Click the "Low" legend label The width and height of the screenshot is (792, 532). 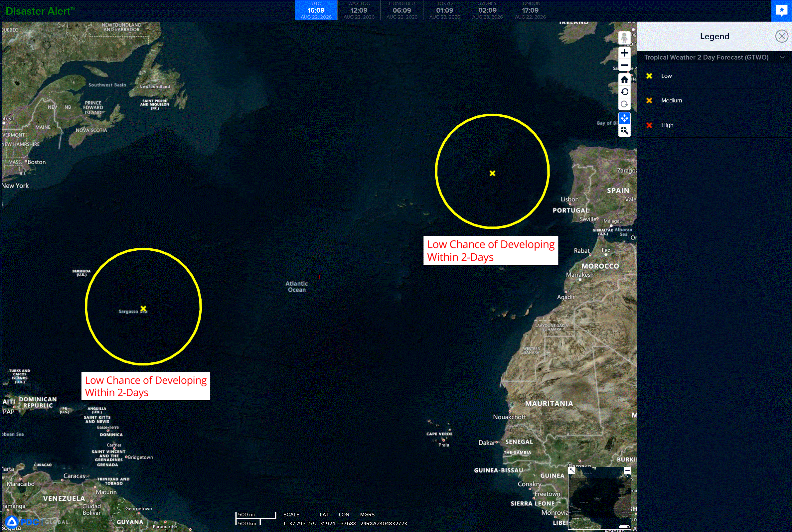[666, 76]
